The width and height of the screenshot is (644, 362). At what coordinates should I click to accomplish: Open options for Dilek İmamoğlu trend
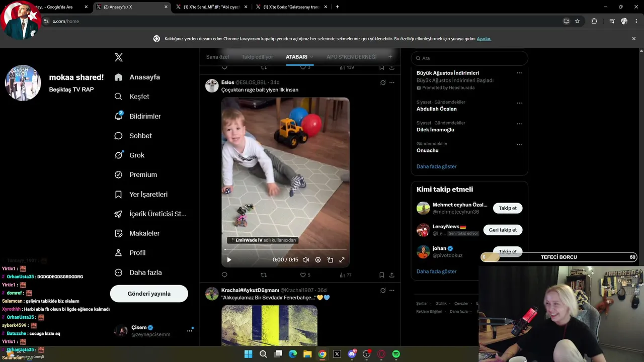[x=519, y=124]
